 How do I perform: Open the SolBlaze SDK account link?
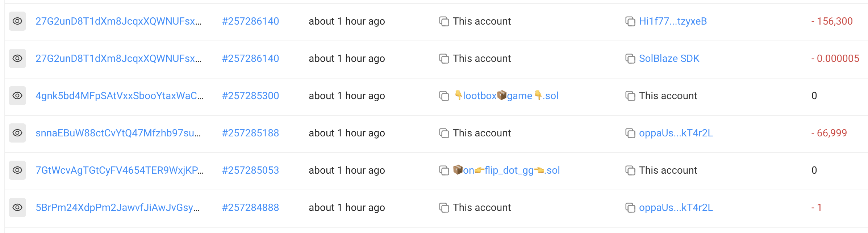[669, 59]
